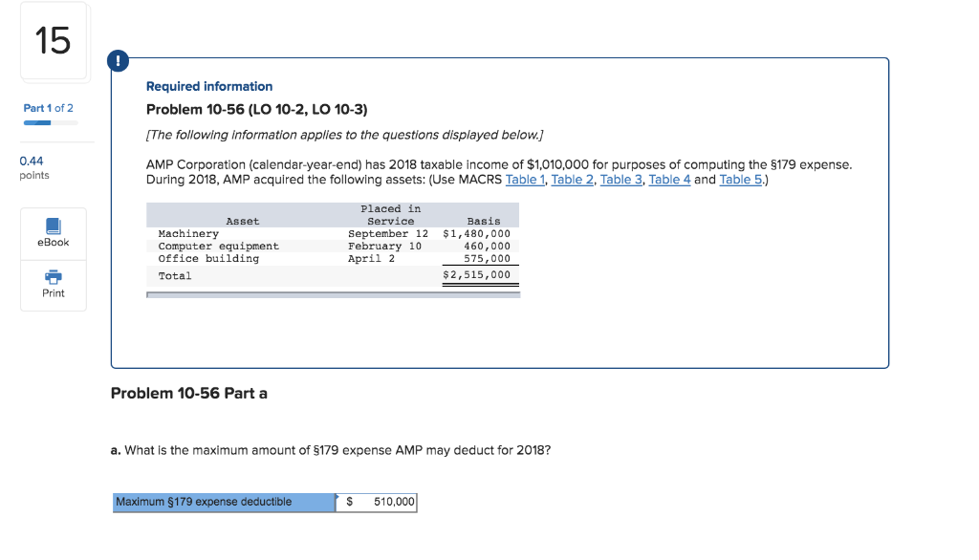The image size is (979, 560).
Task: Edit the maximum §179 expense amount field
Action: [x=377, y=502]
